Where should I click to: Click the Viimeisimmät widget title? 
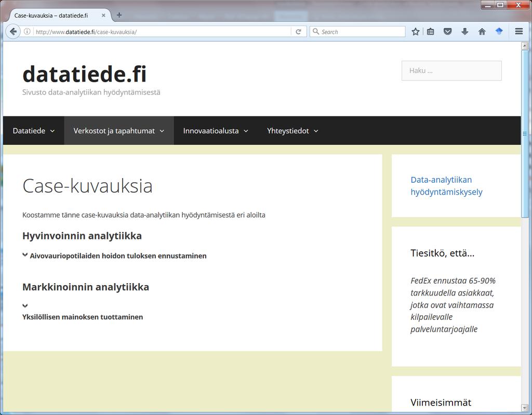(441, 403)
